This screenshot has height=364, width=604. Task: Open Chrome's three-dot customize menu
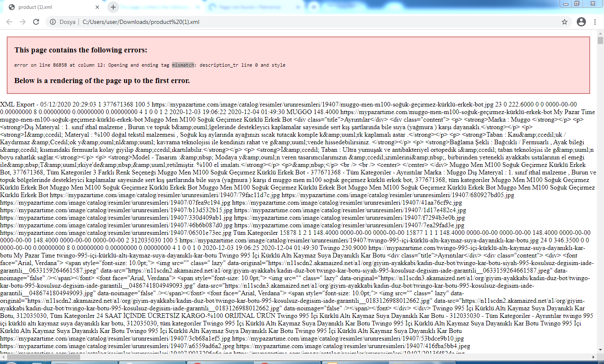click(x=595, y=22)
